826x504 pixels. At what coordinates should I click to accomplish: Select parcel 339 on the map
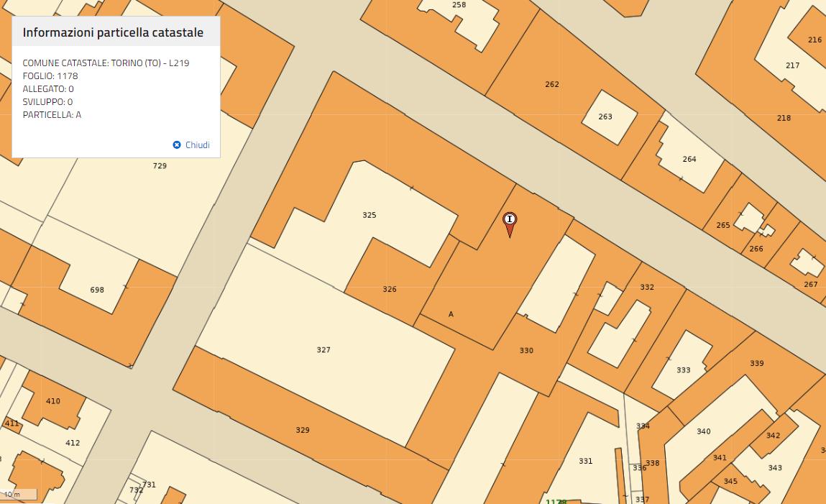756,364
